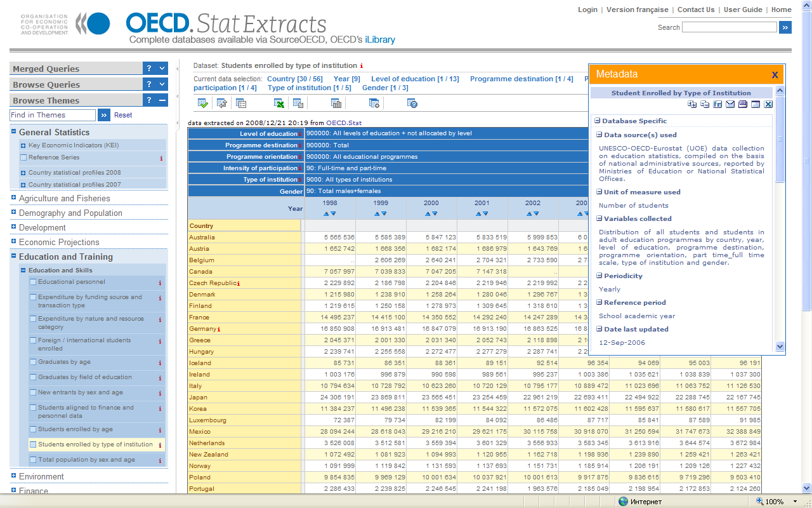Expand Agriculture and Fisheries theme
812x508 pixels.
point(14,197)
